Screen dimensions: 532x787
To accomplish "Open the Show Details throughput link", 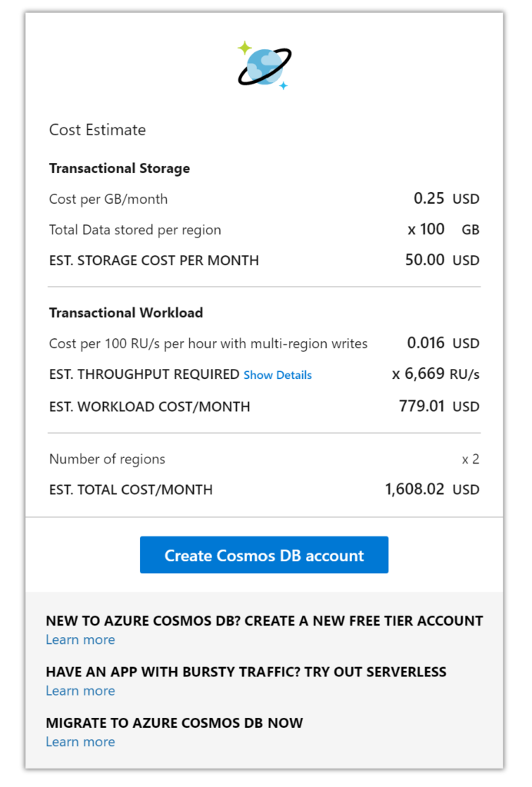I will pos(278,375).
